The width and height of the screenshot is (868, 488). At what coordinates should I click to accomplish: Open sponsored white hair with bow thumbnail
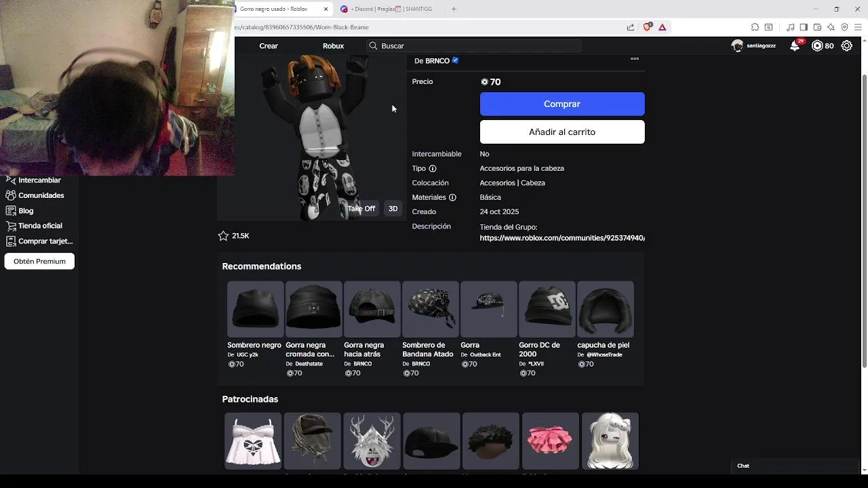coord(610,441)
